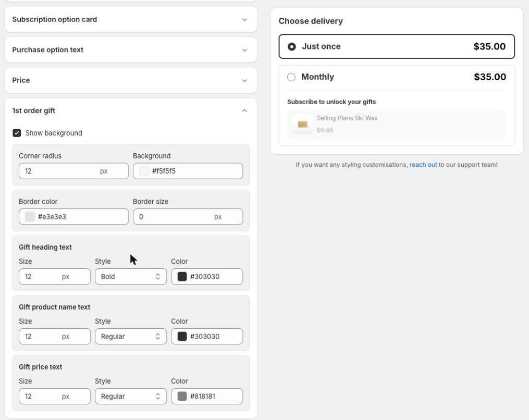Image resolution: width=529 pixels, height=420 pixels.
Task: Expand the Purchase option text section
Action: pyautogui.click(x=131, y=50)
